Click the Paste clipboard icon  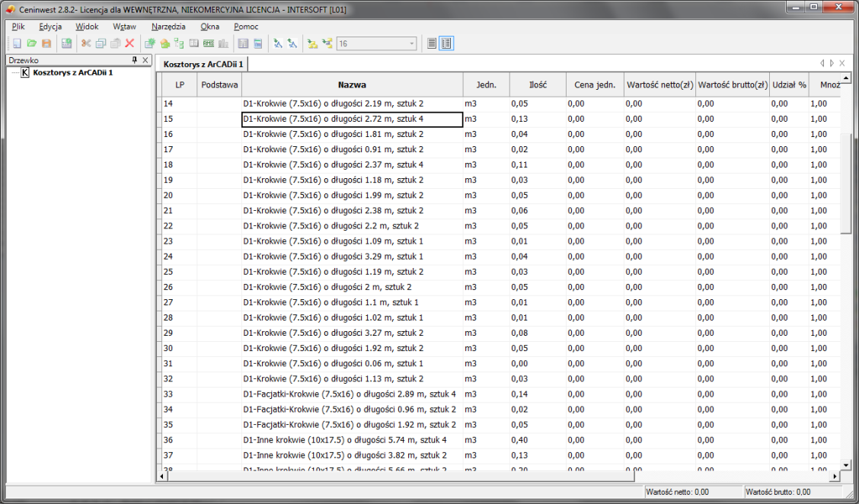115,43
